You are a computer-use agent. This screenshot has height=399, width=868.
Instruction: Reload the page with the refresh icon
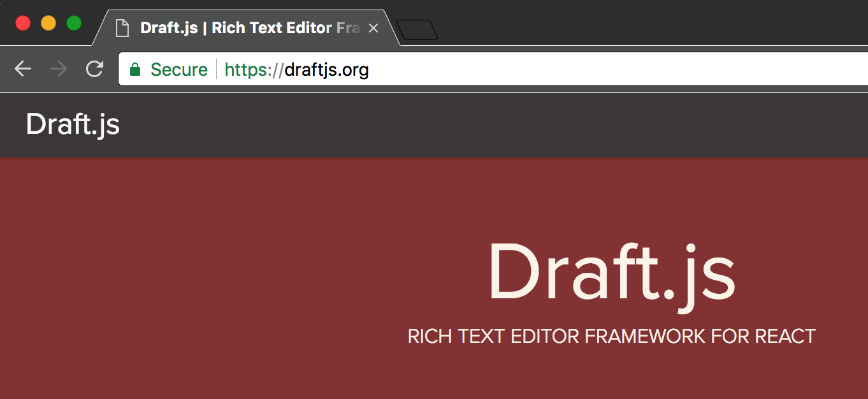point(94,69)
